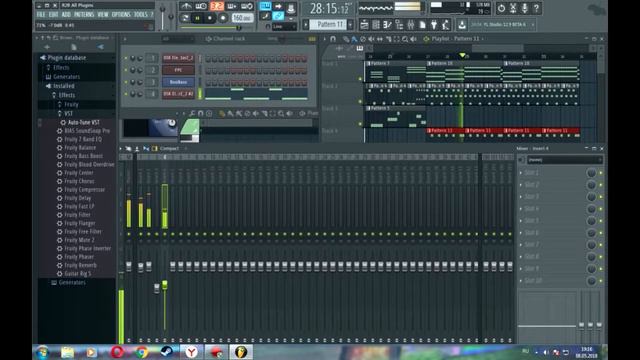
Task: Toggle the metronome icon in the transport
Action: coord(186,6)
